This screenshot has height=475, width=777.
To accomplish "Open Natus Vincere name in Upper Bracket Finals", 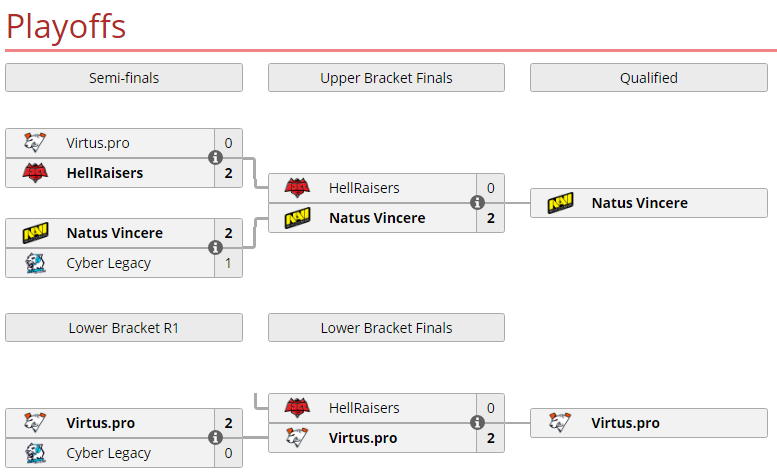I will point(377,218).
